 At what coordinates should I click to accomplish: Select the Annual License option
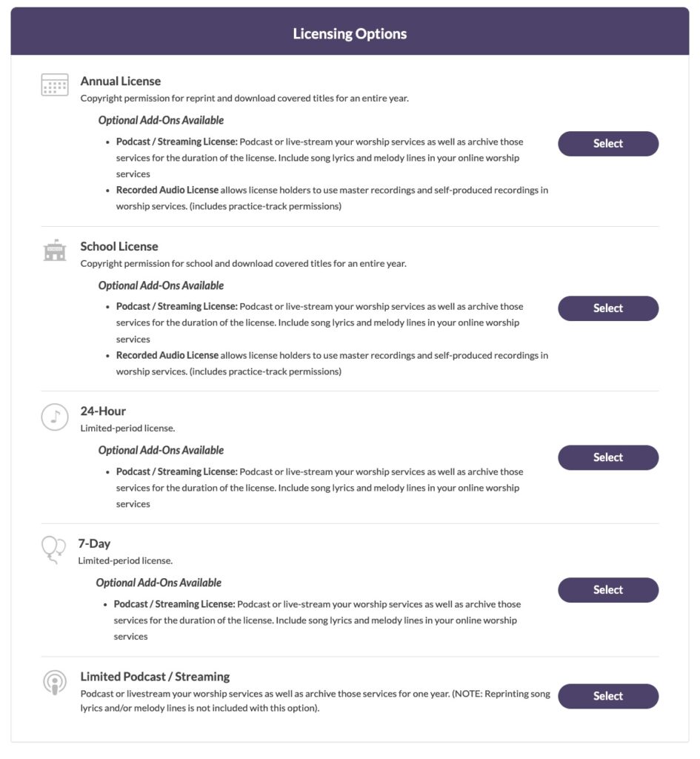[x=608, y=144]
